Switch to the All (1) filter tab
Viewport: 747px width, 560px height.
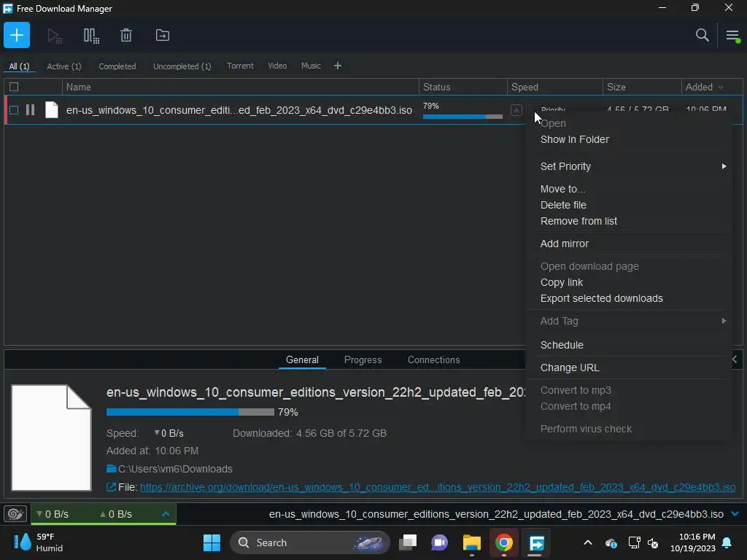[19, 66]
